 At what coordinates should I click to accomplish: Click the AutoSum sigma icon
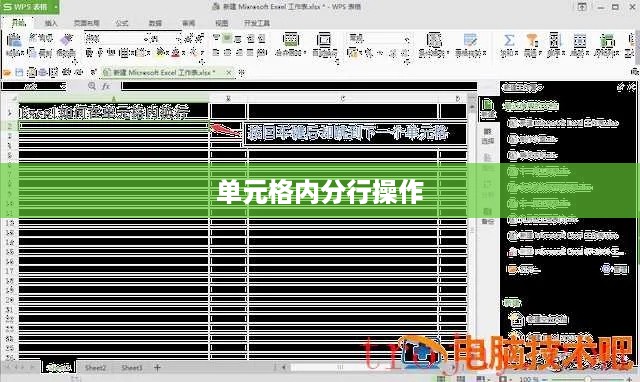(x=509, y=40)
